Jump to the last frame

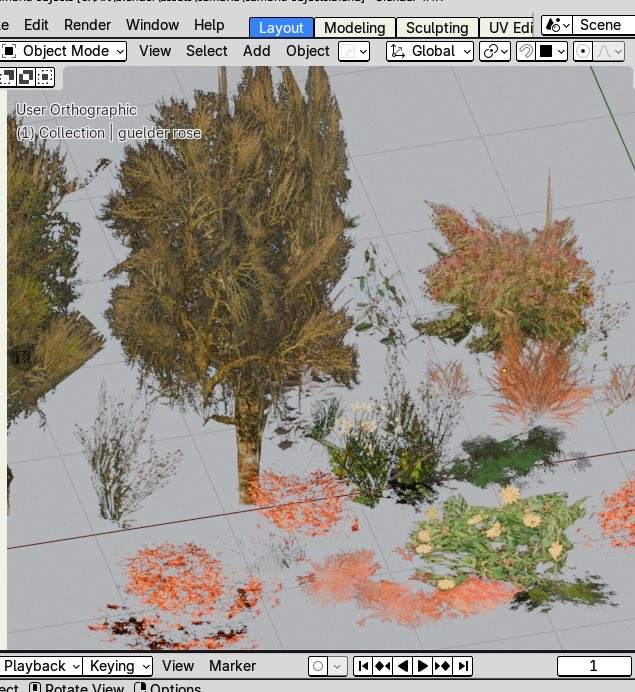462,666
